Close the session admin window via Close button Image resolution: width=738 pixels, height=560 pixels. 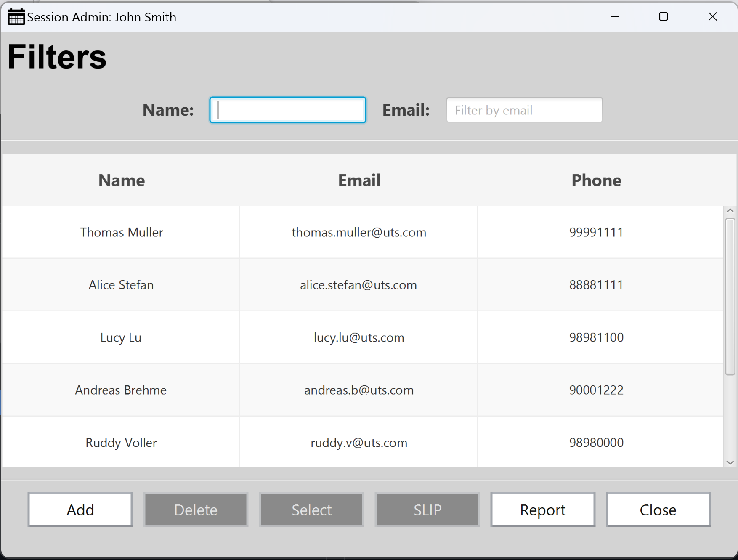click(x=658, y=510)
